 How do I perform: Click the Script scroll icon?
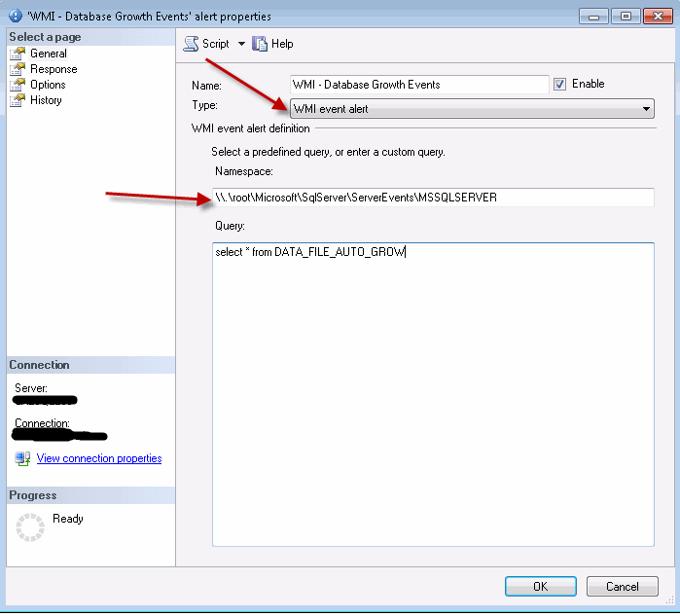tap(191, 44)
